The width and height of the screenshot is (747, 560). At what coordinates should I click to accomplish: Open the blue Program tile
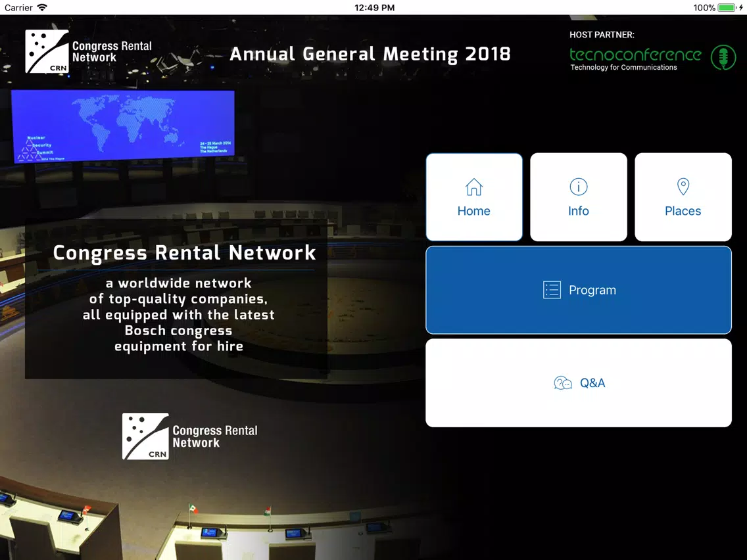pos(579,290)
